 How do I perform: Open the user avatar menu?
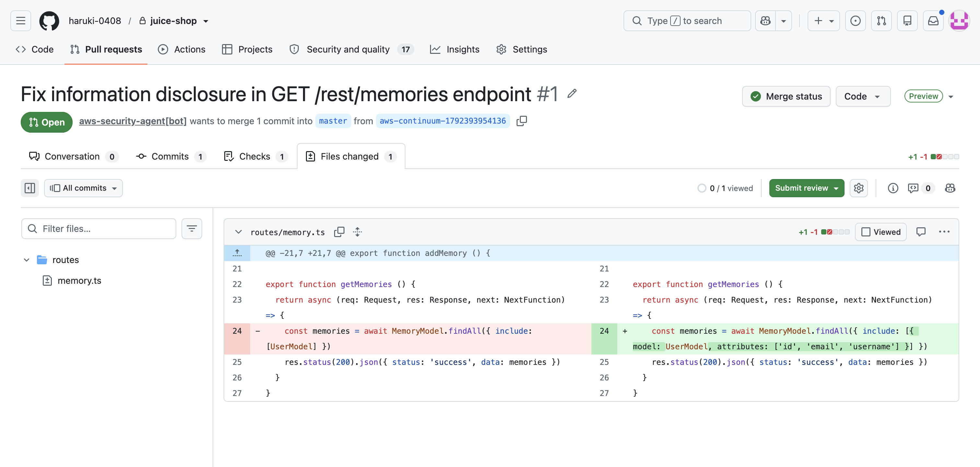(959, 20)
